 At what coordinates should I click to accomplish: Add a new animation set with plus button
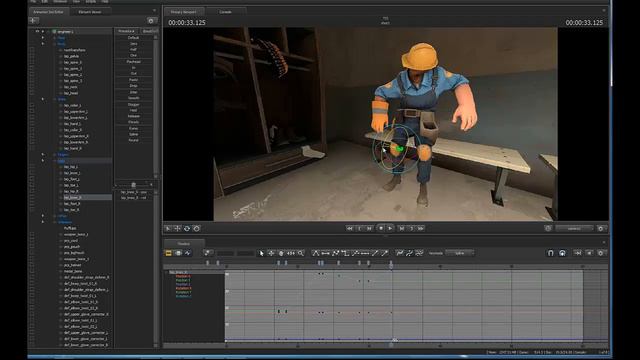33,20
